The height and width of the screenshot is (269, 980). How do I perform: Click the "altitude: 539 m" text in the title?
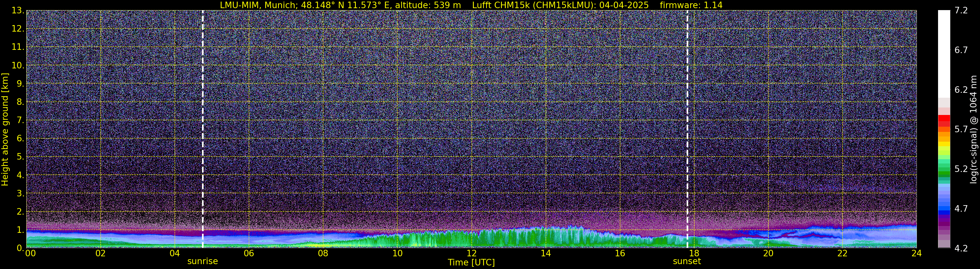tap(428, 5)
